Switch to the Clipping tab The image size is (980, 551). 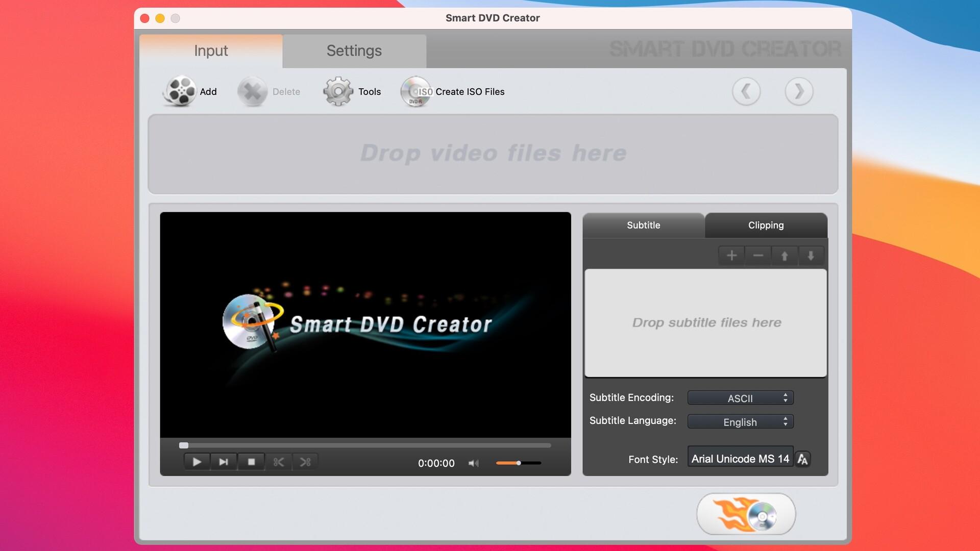point(766,224)
